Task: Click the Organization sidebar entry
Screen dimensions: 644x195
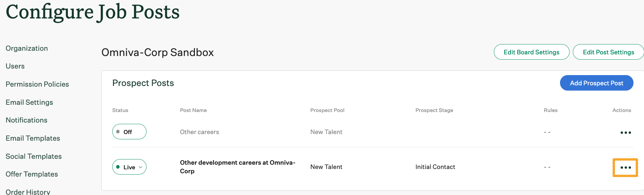Action: coord(26,48)
